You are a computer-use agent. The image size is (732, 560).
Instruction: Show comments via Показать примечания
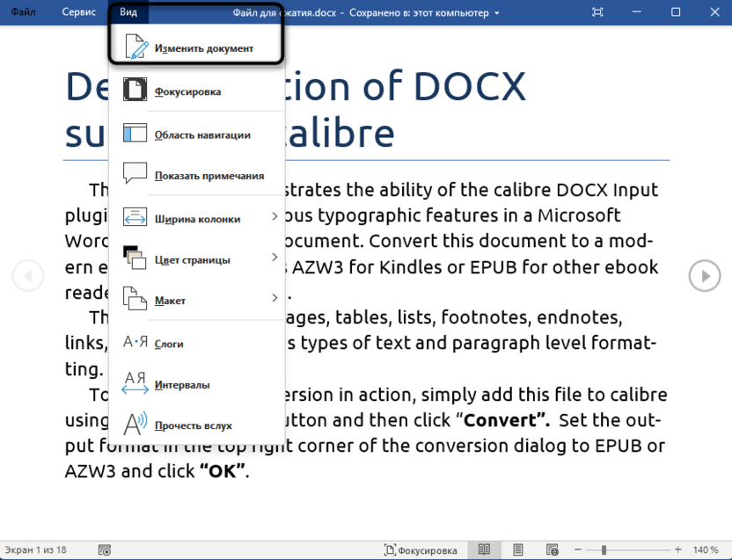pos(209,176)
